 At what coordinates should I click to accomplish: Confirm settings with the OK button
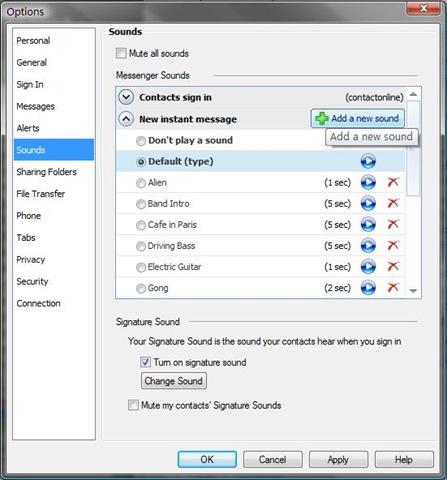(x=207, y=459)
